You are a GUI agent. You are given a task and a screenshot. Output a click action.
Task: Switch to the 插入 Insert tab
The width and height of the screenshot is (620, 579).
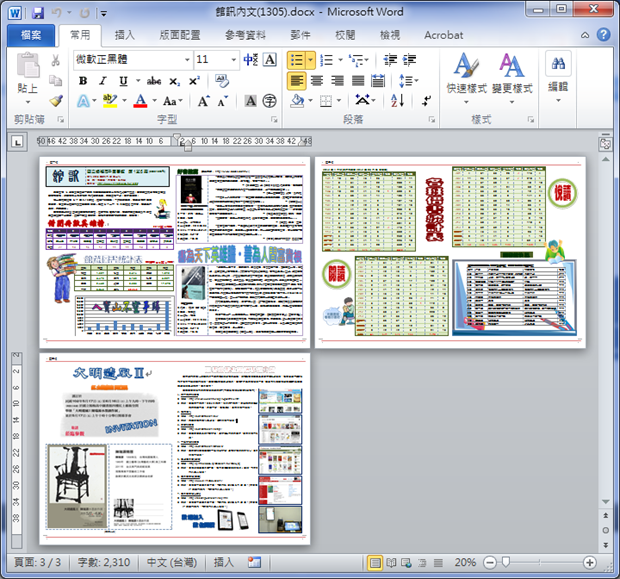pos(125,35)
